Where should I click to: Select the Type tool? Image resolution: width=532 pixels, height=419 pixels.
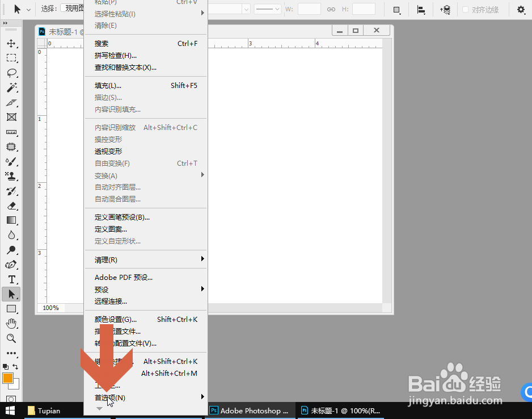point(11,279)
